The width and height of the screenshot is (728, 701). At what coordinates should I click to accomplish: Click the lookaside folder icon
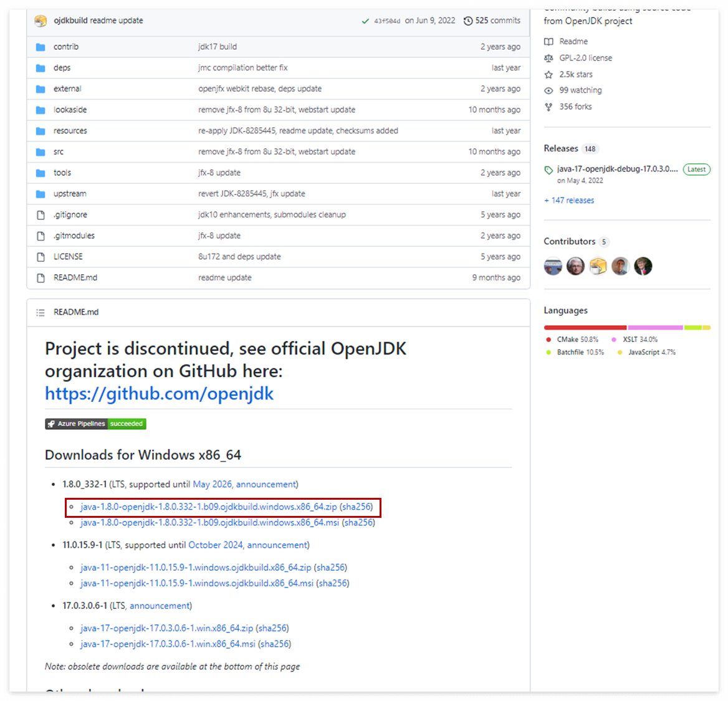tap(41, 110)
